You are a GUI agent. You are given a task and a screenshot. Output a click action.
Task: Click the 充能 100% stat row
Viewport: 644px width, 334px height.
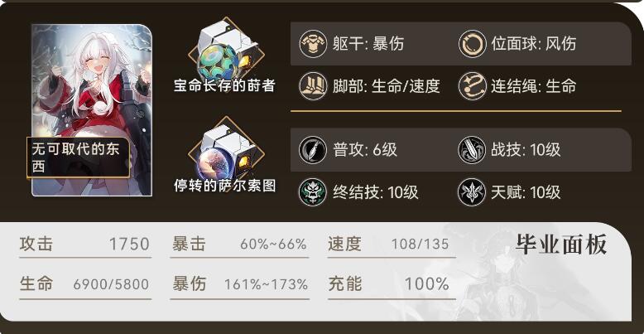tap(392, 285)
